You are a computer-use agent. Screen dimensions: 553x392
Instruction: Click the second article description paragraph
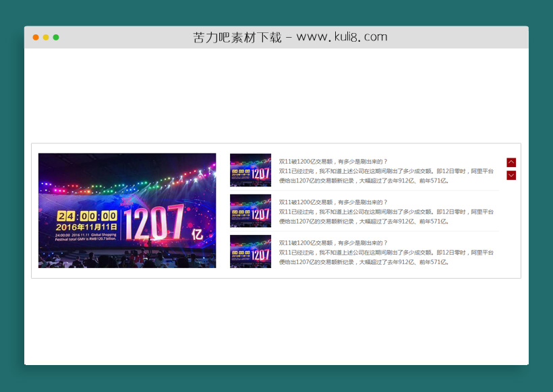pyautogui.click(x=384, y=218)
